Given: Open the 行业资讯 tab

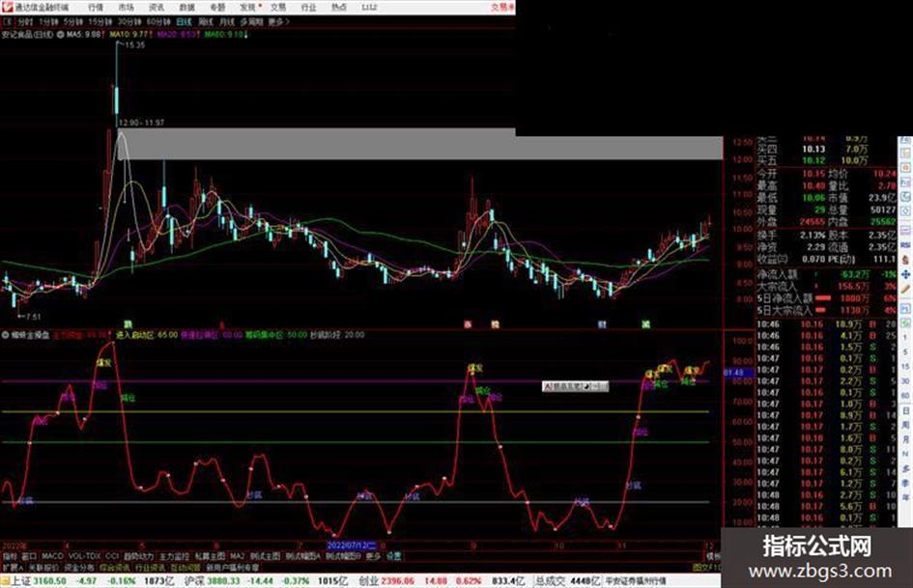Looking at the screenshot, I should click(x=150, y=567).
